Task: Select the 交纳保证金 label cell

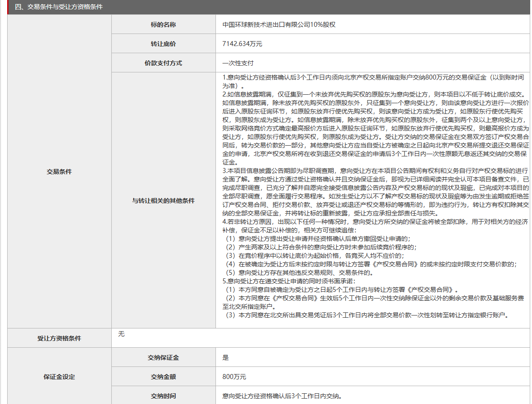Action: coord(164,358)
